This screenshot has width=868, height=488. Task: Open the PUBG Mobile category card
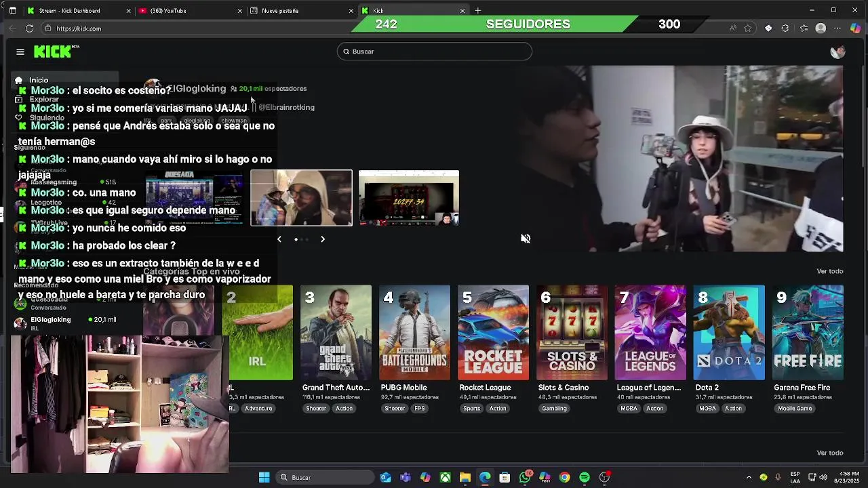pyautogui.click(x=415, y=332)
